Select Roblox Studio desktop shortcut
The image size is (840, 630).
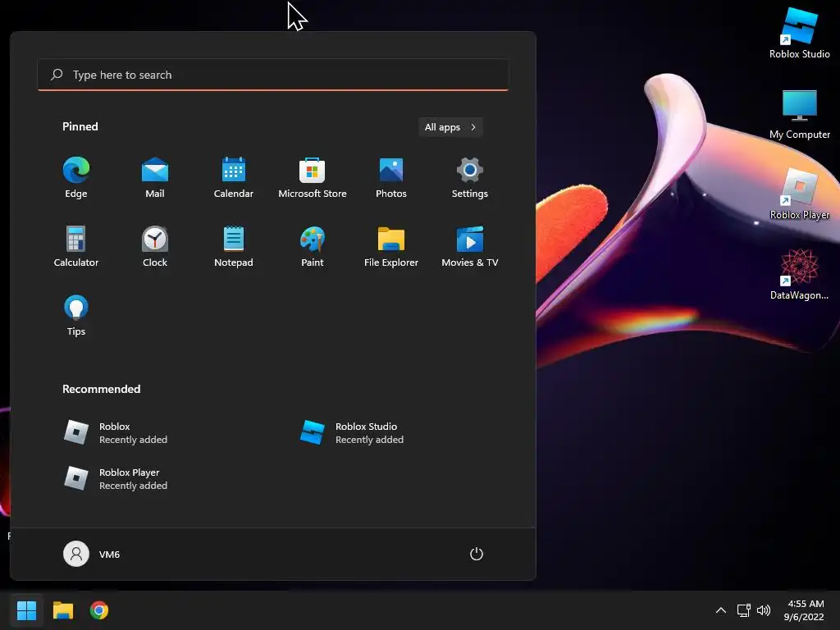(799, 32)
